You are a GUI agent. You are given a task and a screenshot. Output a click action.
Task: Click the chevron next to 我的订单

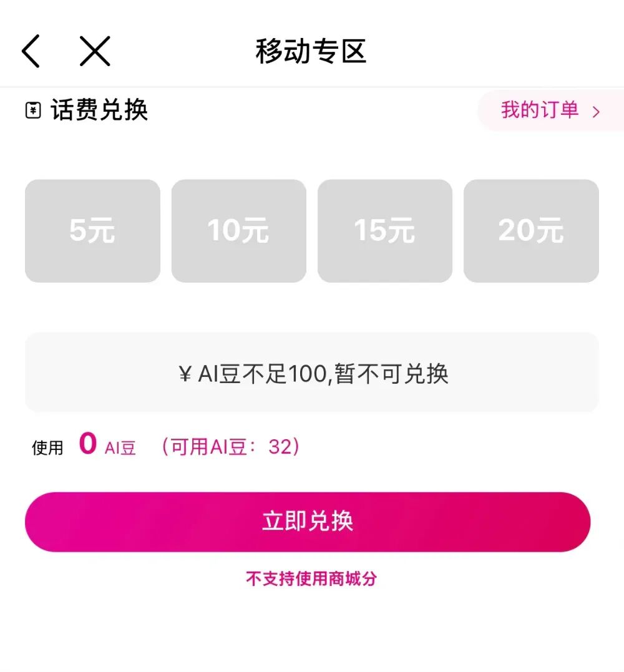point(596,112)
